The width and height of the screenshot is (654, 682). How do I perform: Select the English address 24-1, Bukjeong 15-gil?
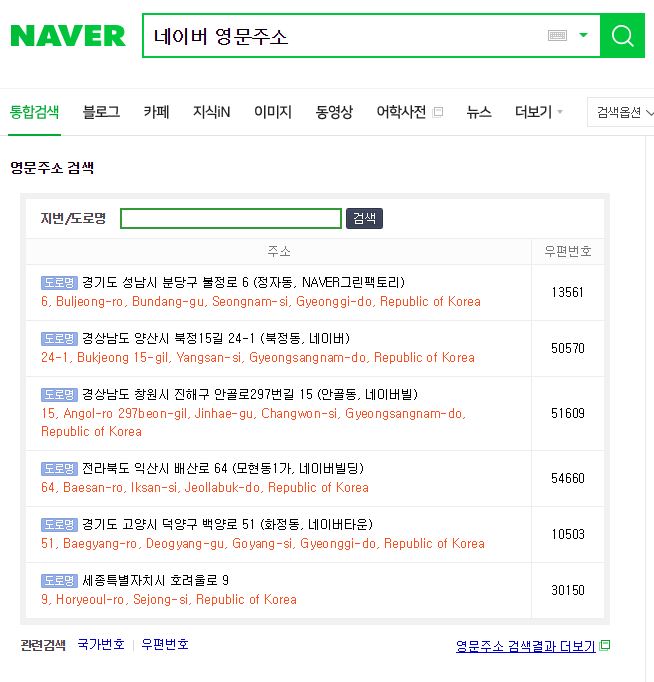258,358
